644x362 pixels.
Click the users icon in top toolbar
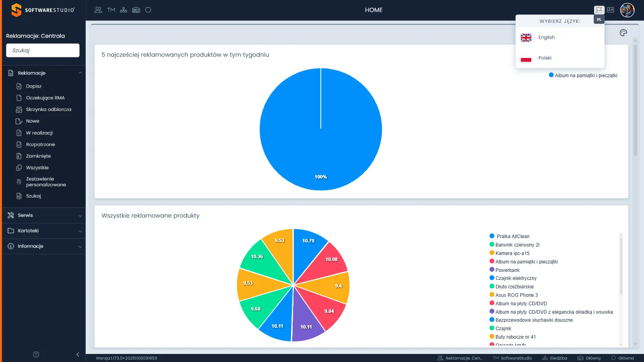pos(98,10)
